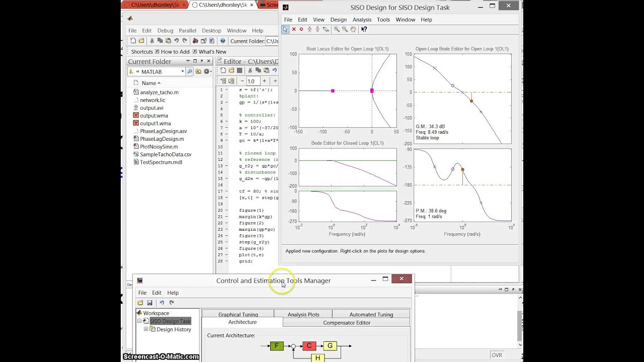Open the Debug menu in MATLAB
This screenshot has width=644, height=362.
pos(165,31)
